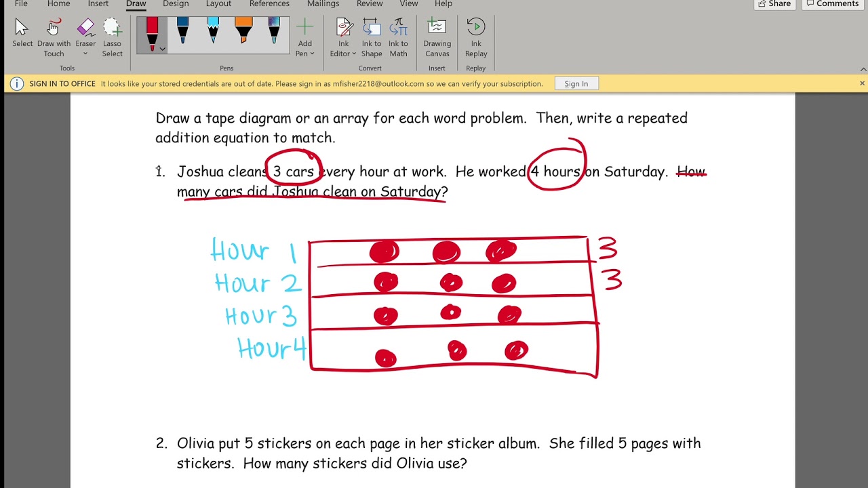
Task: Open the Eraser options dropdown arrow
Action: pyautogui.click(x=85, y=54)
